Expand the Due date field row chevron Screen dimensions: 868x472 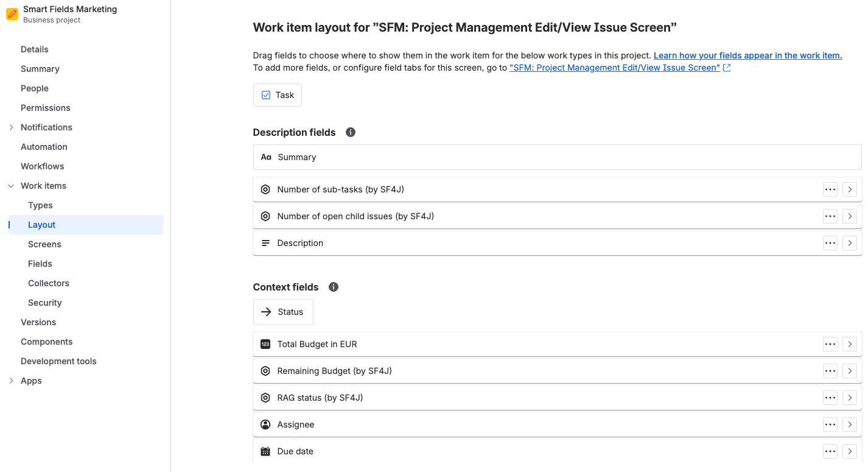850,451
